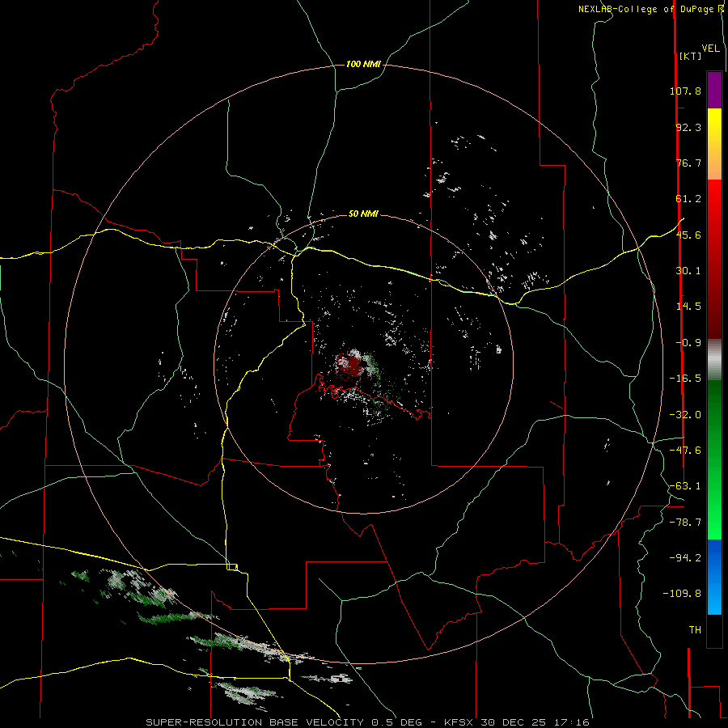Click the 30 DEC 25 17:16 timestamp

click(x=535, y=722)
